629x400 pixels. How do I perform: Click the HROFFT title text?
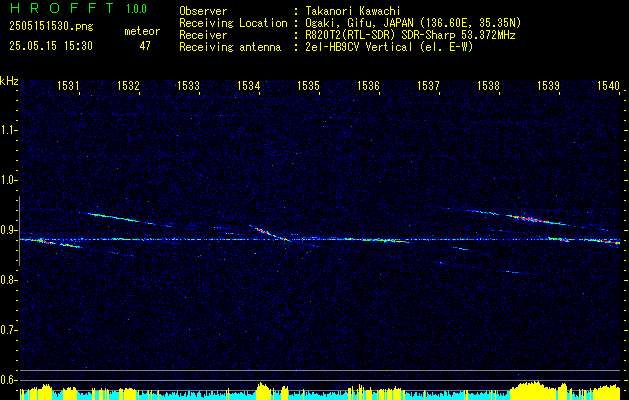(62, 8)
